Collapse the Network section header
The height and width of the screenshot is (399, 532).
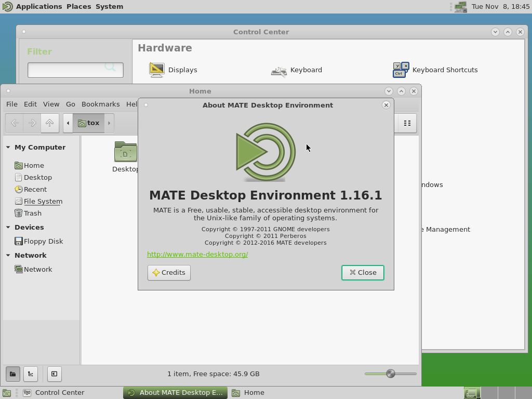(x=8, y=256)
